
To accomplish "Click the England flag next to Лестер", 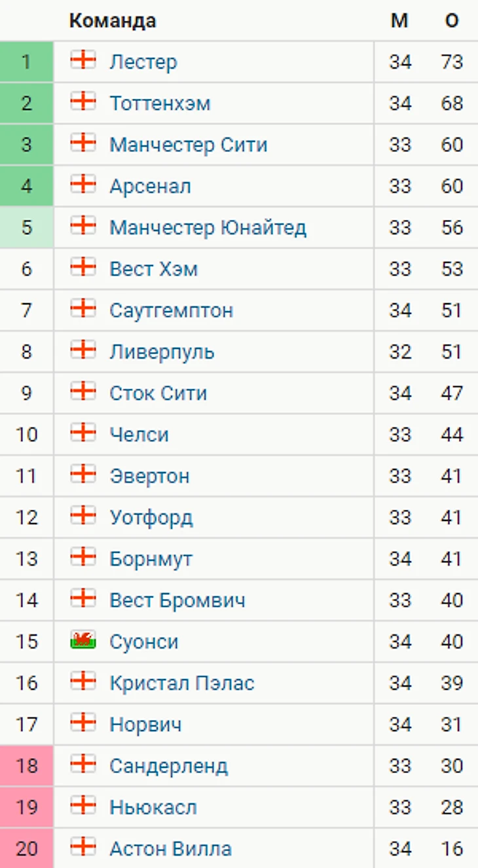I will coord(83,60).
